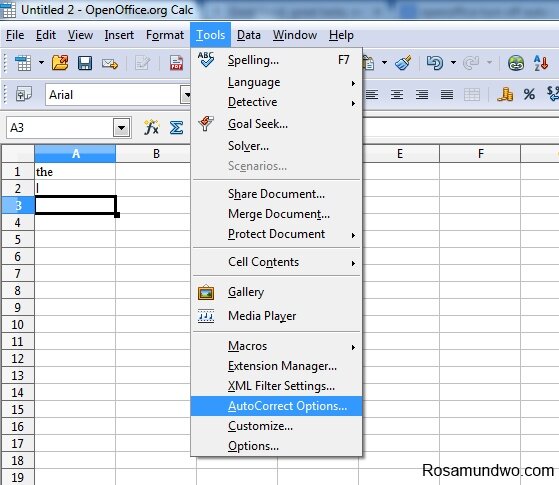This screenshot has height=485, width=559.
Task: Open Media Player from Tools menu
Action: click(277, 316)
